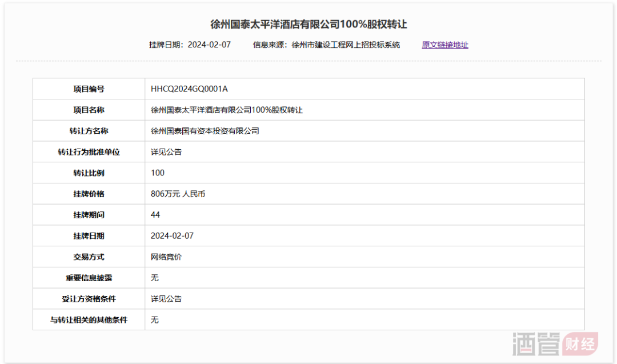Click 详见公告 in the 受让方资格条件 row
The width and height of the screenshot is (617, 364).
click(x=166, y=299)
